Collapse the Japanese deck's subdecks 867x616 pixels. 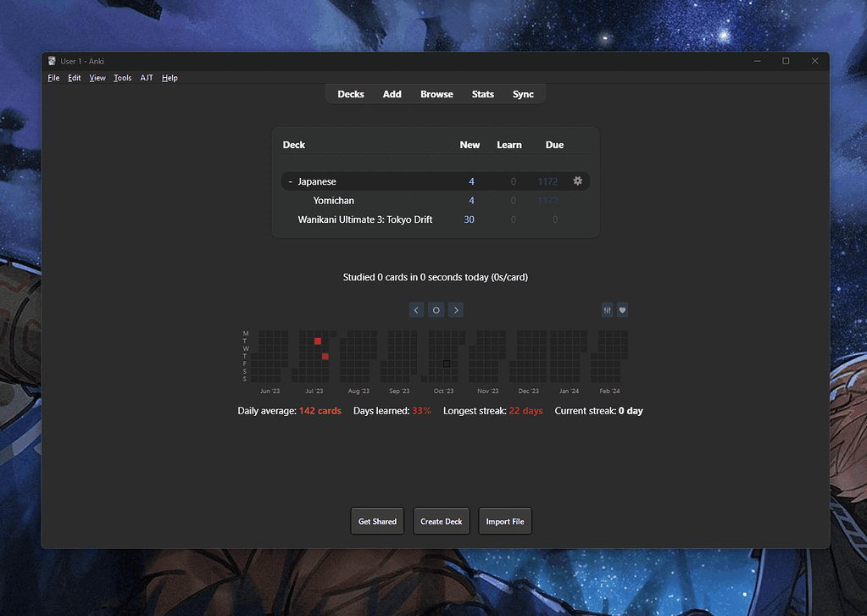coord(290,180)
